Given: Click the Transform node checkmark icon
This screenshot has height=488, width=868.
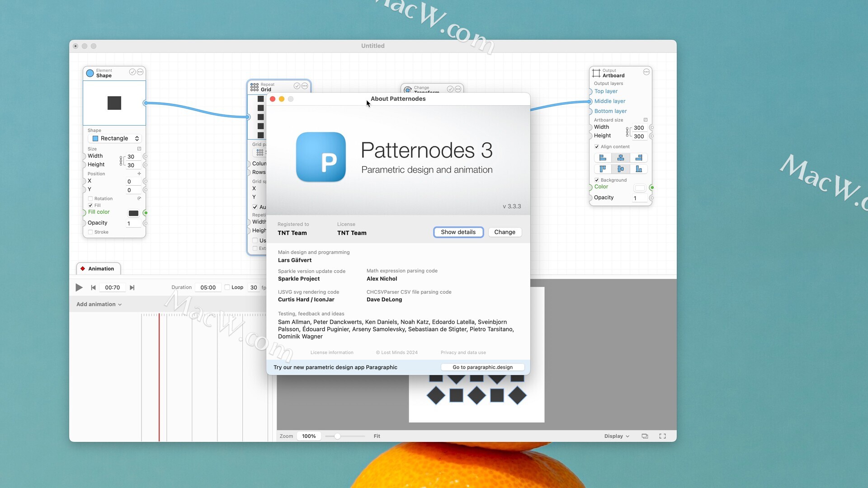Looking at the screenshot, I should [x=450, y=89].
